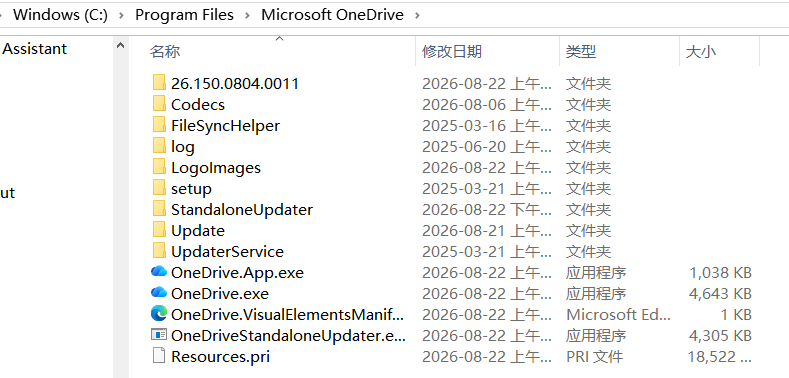Select the file name 26.150.0804.0011

pyautogui.click(x=235, y=84)
